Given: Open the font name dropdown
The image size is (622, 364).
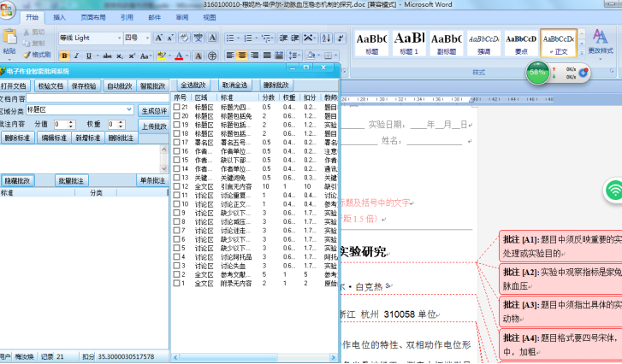Looking at the screenshot, I should [119, 38].
